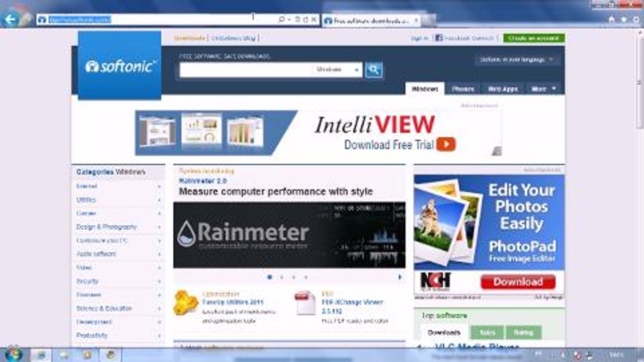Click the stop X icon in address bar

click(x=314, y=20)
